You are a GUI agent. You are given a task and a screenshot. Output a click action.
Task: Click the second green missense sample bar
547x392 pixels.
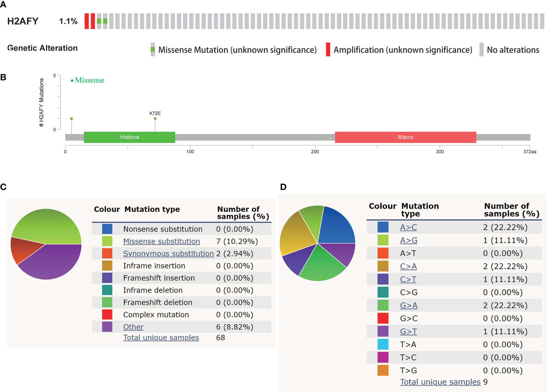(105, 21)
